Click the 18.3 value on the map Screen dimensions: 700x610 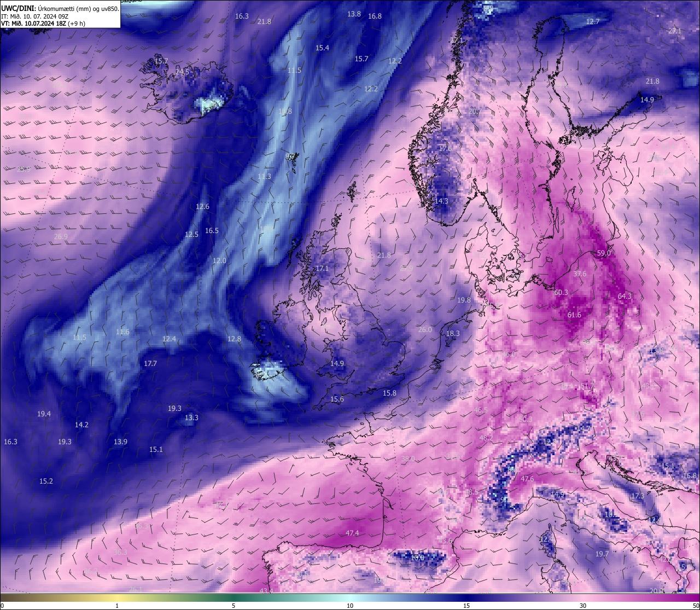tap(453, 333)
